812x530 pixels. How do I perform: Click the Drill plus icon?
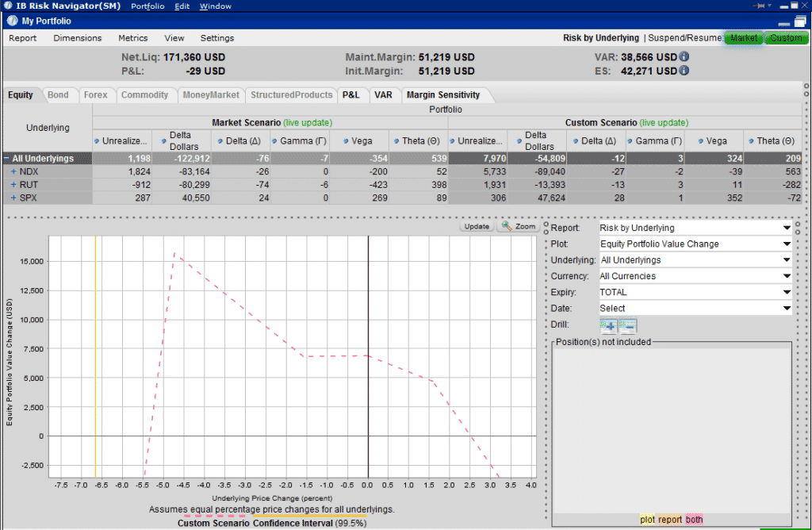(x=608, y=326)
